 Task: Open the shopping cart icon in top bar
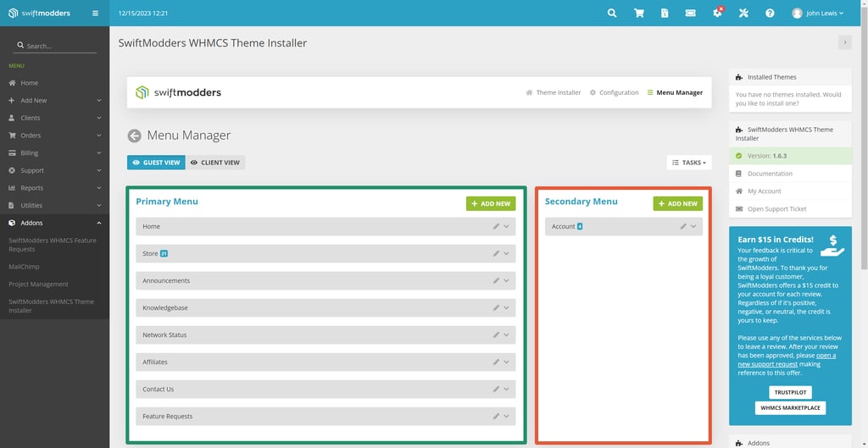(x=639, y=14)
